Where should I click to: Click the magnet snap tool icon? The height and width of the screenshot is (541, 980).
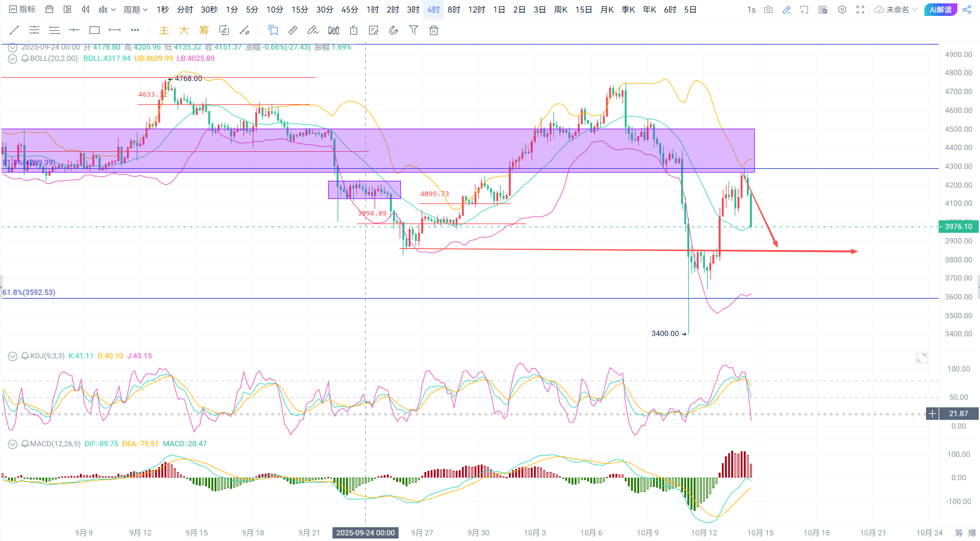click(394, 30)
